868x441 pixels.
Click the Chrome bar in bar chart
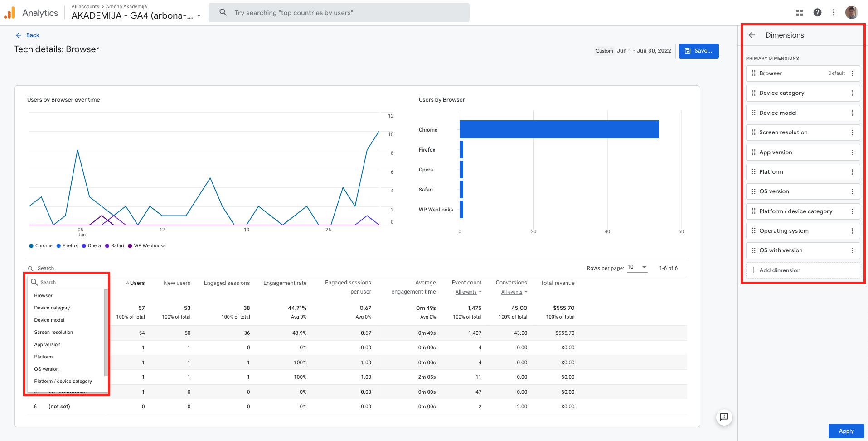click(x=559, y=129)
